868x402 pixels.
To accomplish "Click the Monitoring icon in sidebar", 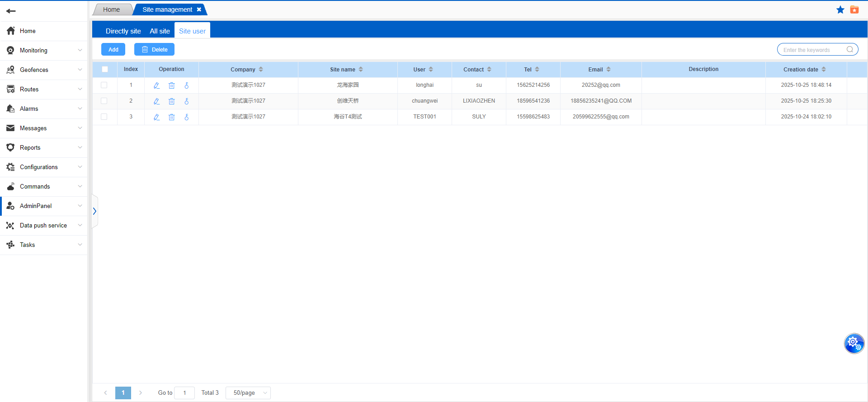I will pyautogui.click(x=11, y=50).
